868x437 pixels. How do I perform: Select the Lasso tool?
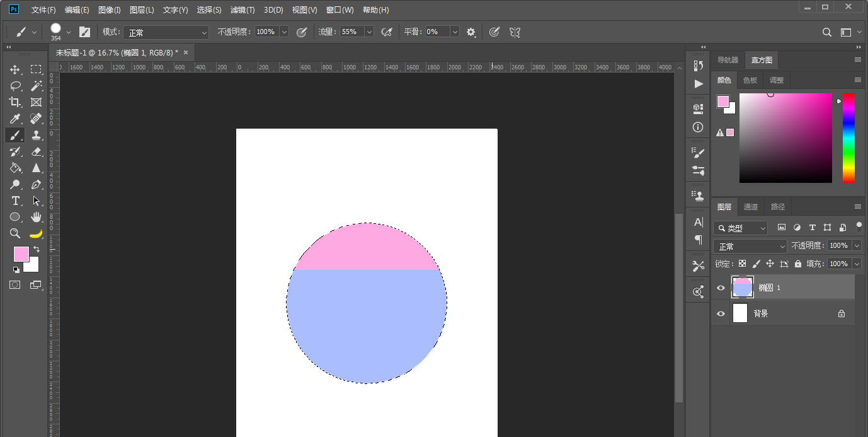pos(15,86)
